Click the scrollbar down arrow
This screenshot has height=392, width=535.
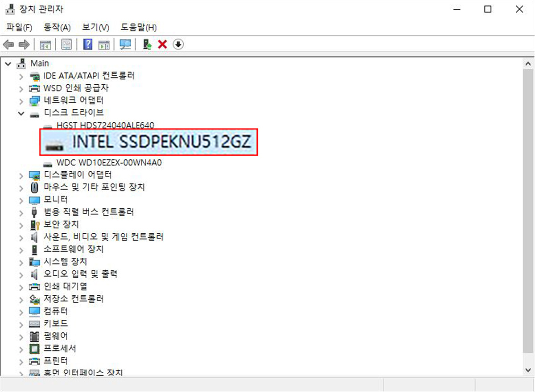click(528, 370)
